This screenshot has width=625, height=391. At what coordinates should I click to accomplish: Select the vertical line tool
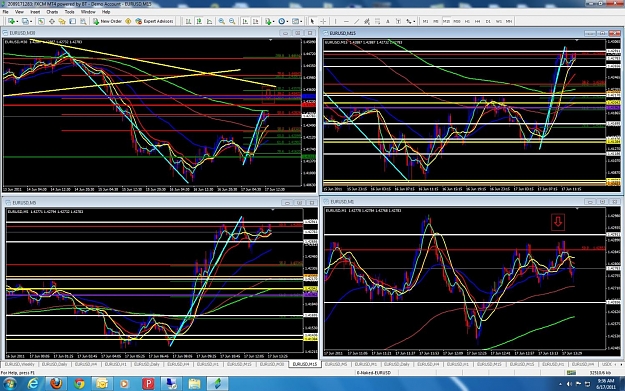pos(335,21)
